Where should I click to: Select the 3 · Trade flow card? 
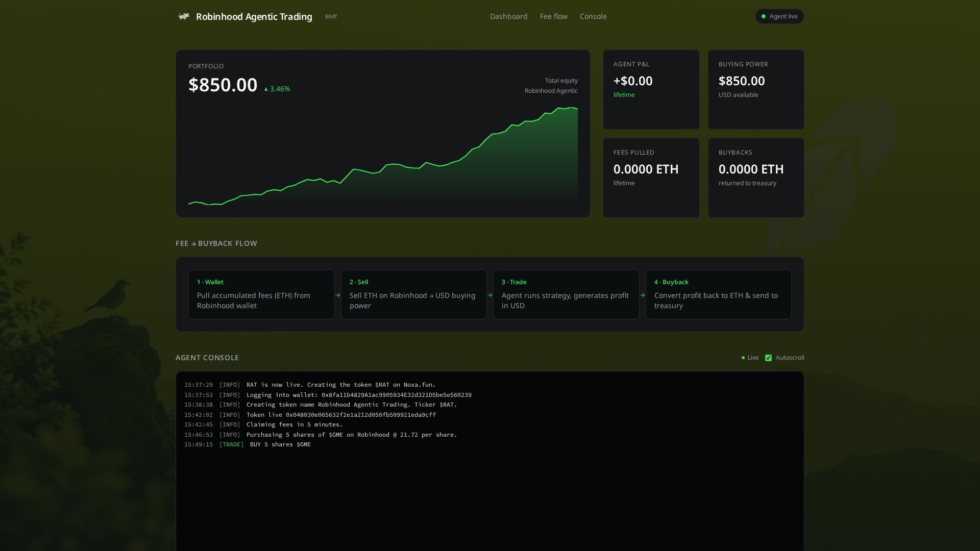tap(566, 294)
